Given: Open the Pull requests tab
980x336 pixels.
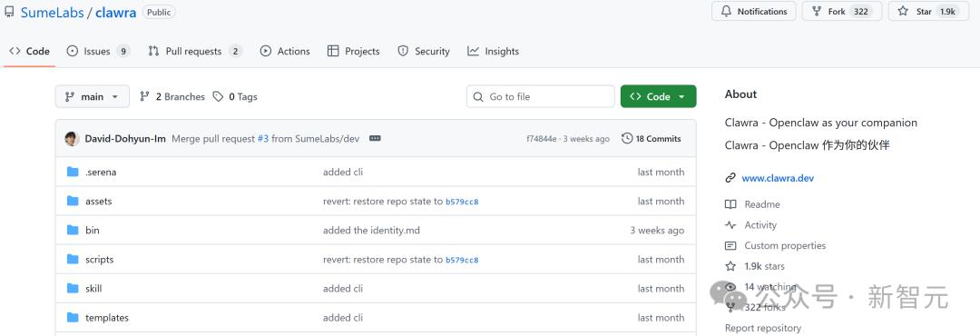Looking at the screenshot, I should (195, 51).
